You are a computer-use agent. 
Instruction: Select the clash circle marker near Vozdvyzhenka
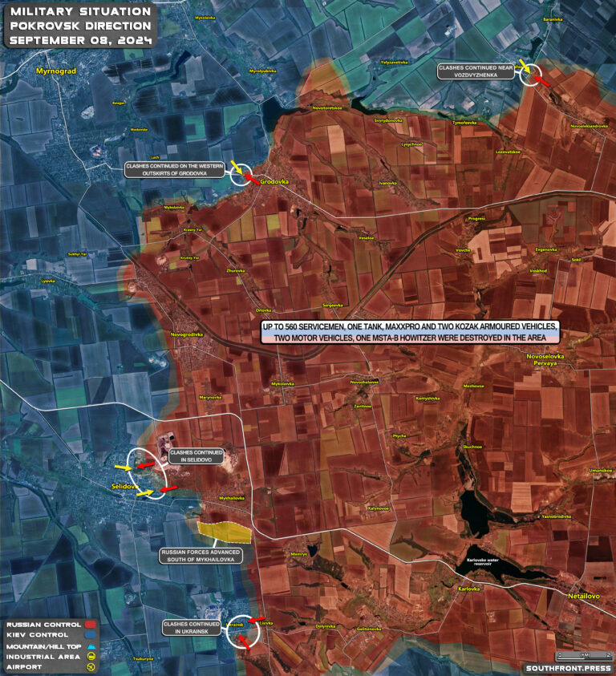pyautogui.click(x=529, y=75)
